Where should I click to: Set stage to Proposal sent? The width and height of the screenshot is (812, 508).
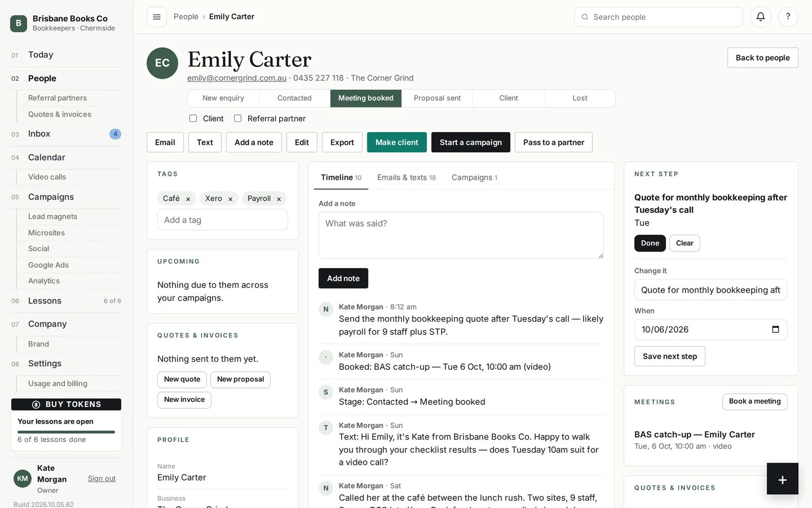pos(437,98)
